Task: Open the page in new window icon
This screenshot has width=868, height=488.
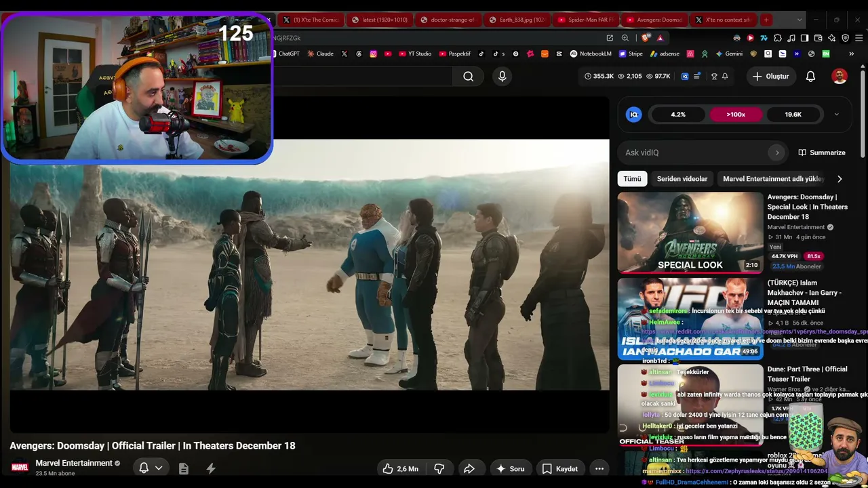Action: pos(610,38)
